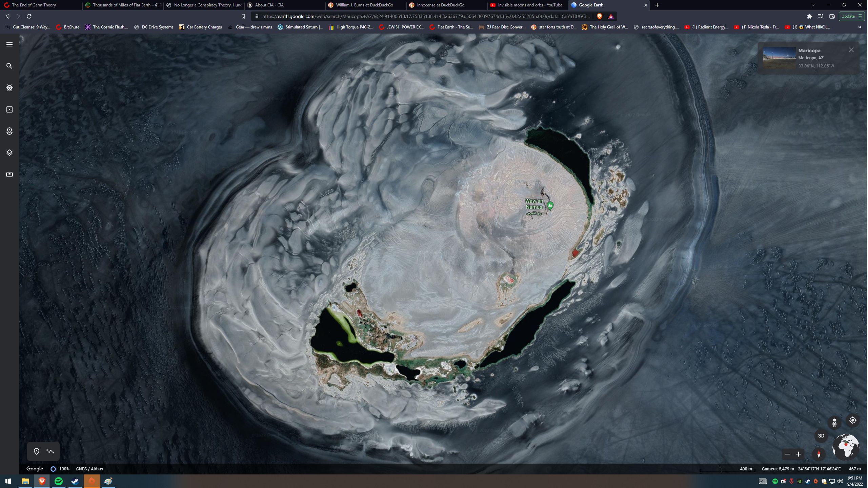Click the zoom in plus button
The height and width of the screenshot is (488, 868).
click(799, 454)
